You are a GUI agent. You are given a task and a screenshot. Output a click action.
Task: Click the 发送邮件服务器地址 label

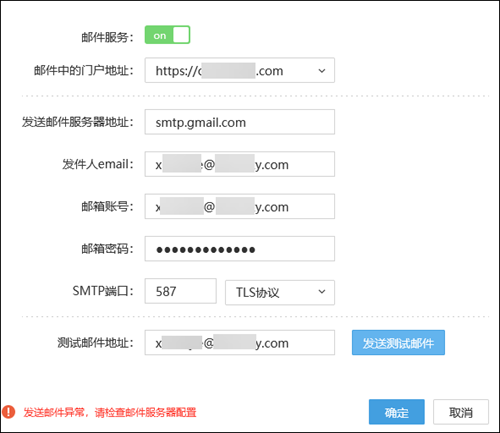78,122
